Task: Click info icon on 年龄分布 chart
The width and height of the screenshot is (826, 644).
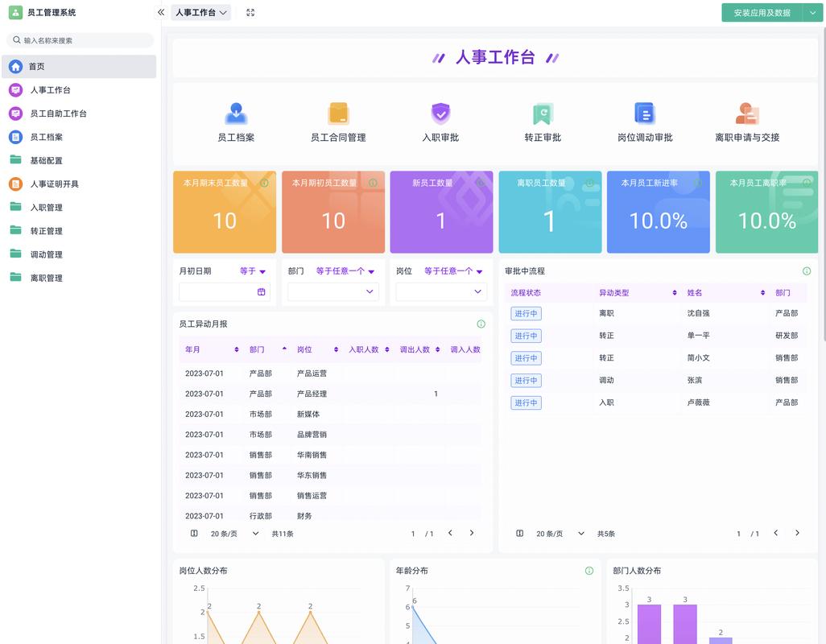Action: [x=589, y=570]
